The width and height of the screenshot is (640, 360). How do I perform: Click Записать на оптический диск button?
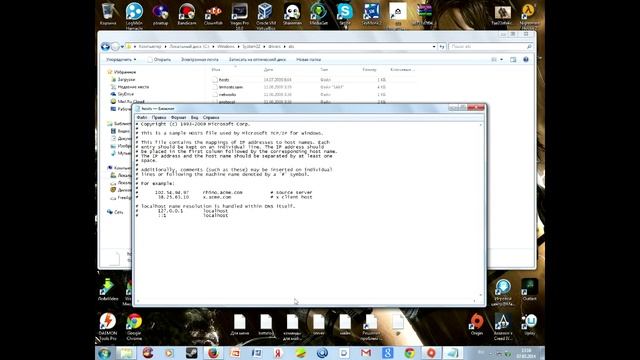tap(257, 60)
